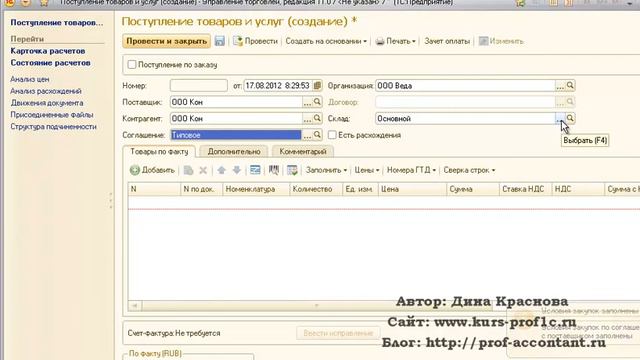
Task: Click the table's left scroll arrow
Action: click(x=135, y=305)
